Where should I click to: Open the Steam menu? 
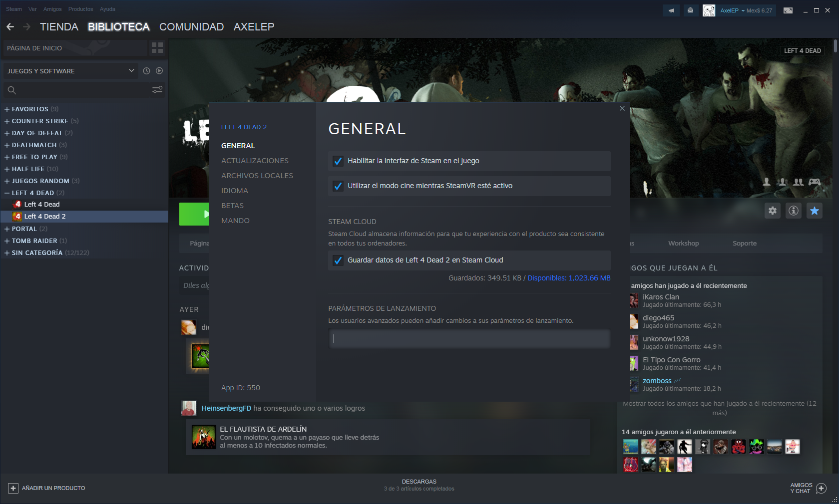[x=14, y=9]
